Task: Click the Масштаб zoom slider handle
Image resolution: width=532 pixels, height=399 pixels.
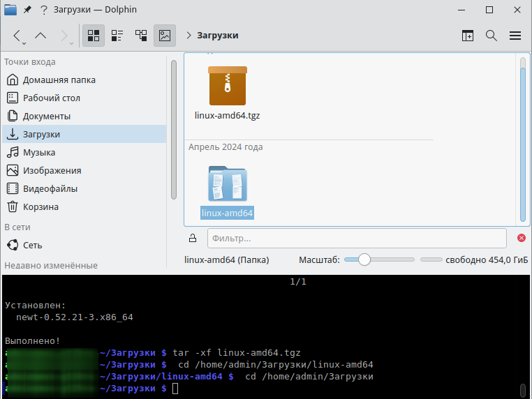Action: [363, 260]
